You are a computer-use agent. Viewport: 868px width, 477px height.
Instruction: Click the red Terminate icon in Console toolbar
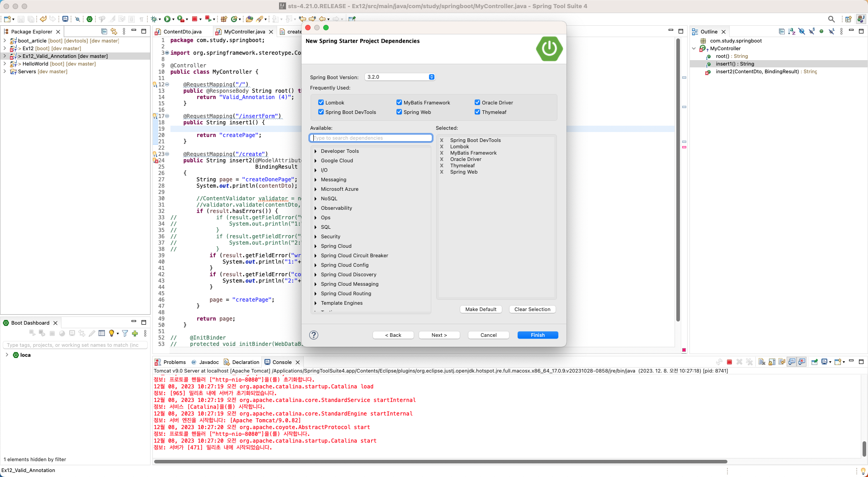[729, 362]
